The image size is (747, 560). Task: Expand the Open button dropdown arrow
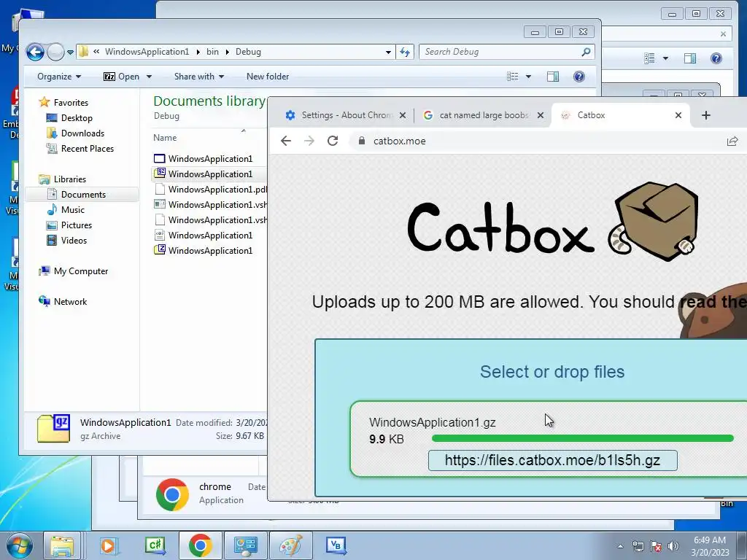pos(149,76)
